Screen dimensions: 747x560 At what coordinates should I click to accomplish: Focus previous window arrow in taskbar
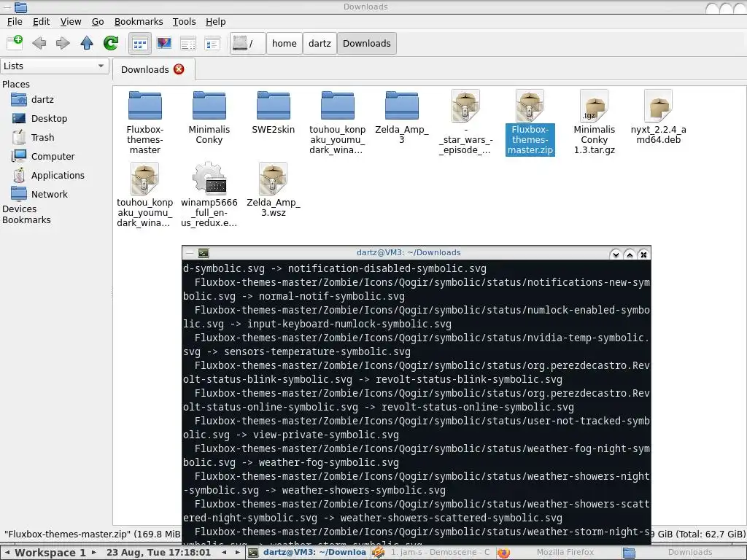(224, 553)
